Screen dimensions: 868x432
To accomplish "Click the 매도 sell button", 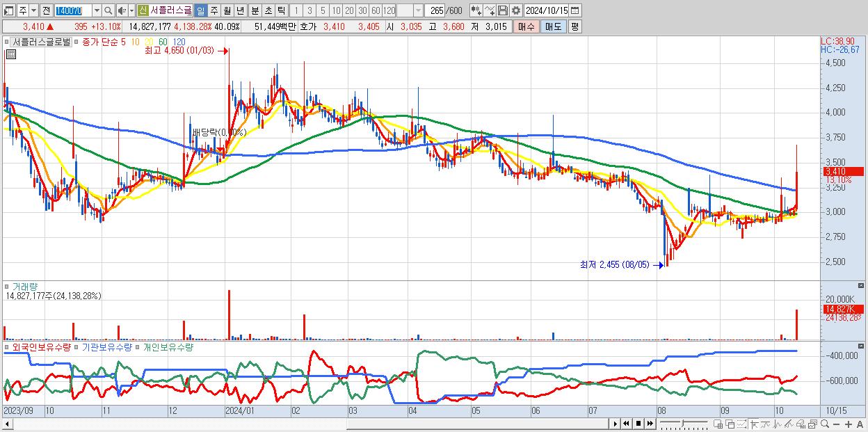I will [553, 26].
